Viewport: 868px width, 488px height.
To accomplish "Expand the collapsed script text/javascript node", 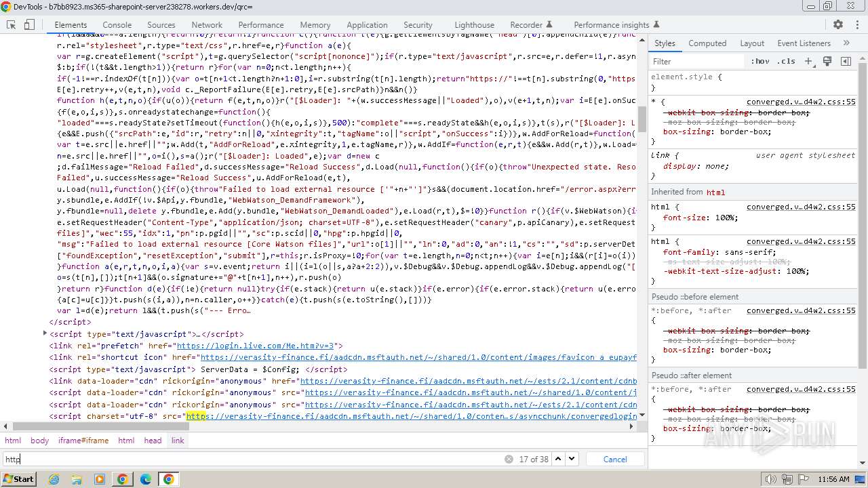I will (x=45, y=333).
